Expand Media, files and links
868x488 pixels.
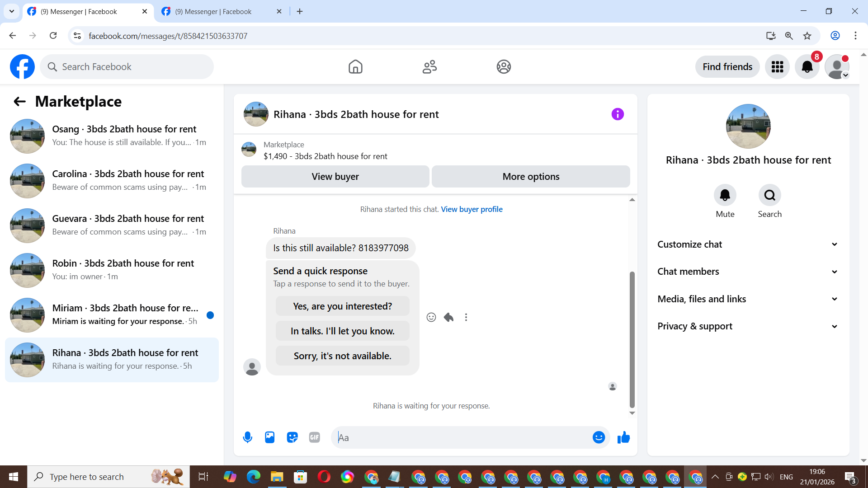click(748, 299)
